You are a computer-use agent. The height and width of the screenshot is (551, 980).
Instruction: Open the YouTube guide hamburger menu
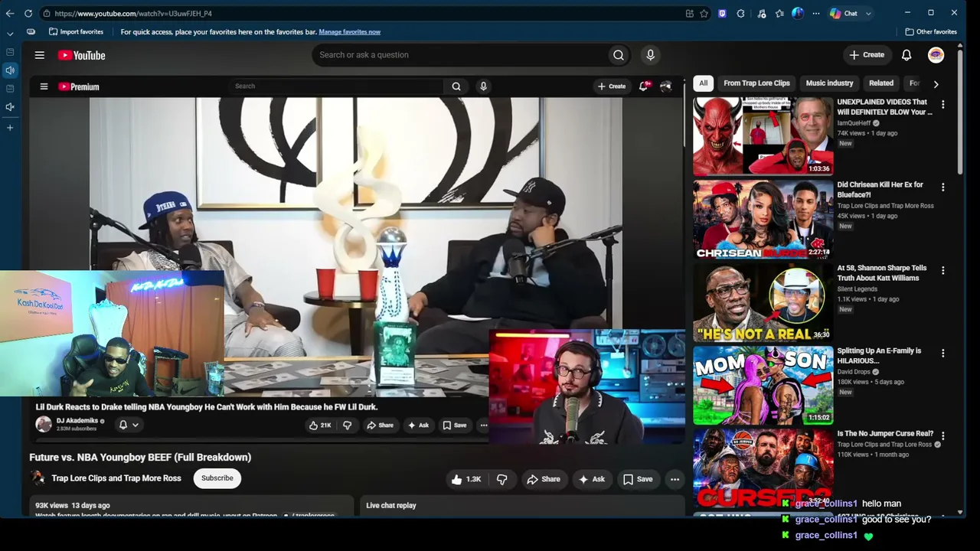pyautogui.click(x=40, y=55)
